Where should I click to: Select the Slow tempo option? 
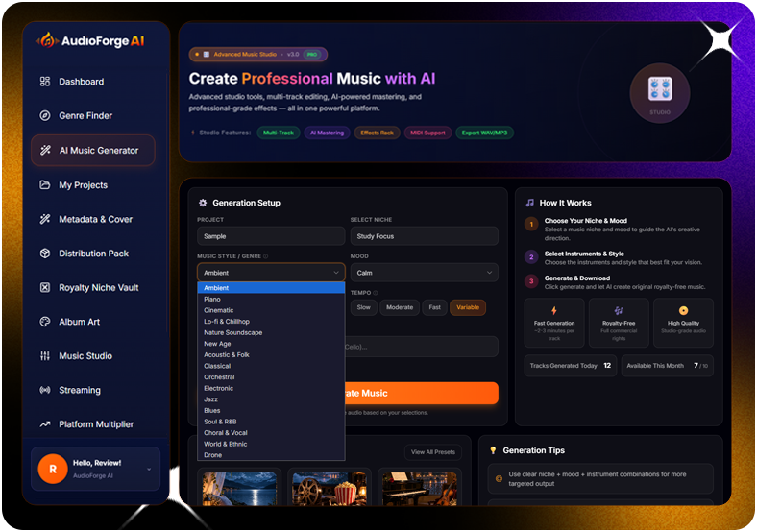363,307
